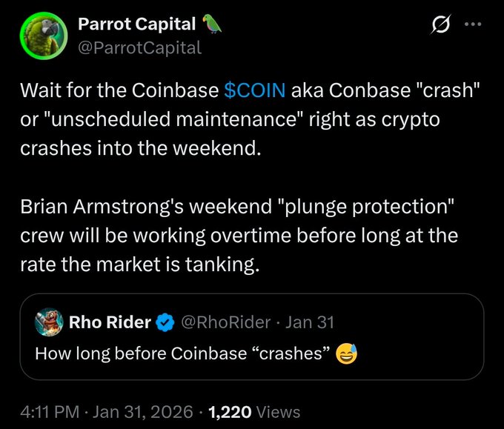The height and width of the screenshot is (429, 504).
Task: Open the $COIN cashtag link
Action: coord(255,92)
